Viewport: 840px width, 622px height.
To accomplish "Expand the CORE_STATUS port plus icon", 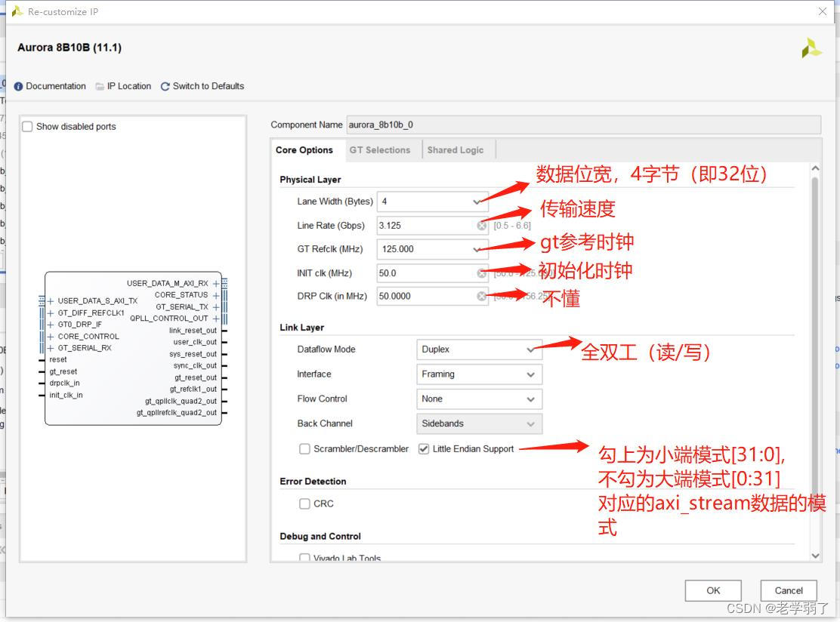I will (x=215, y=295).
